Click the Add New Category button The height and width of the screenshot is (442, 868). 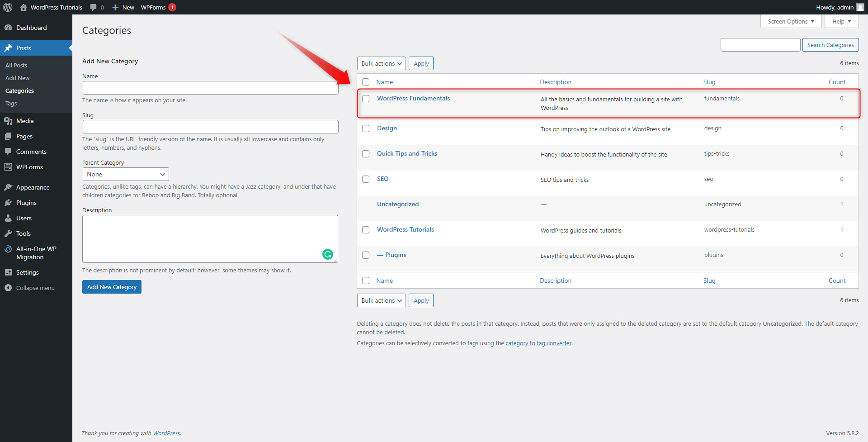(112, 287)
